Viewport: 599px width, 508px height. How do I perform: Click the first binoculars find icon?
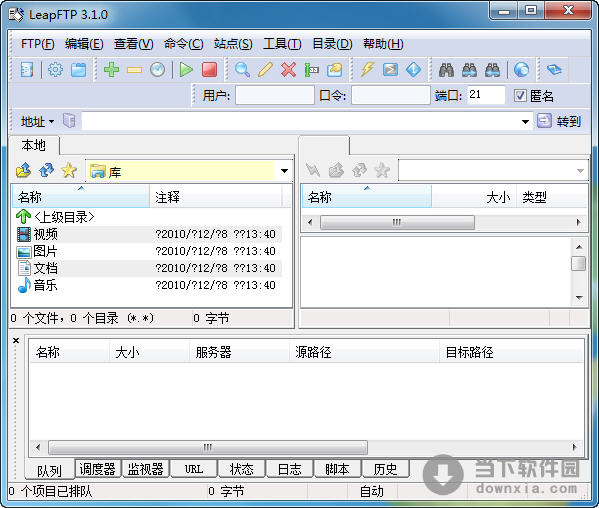tap(446, 70)
